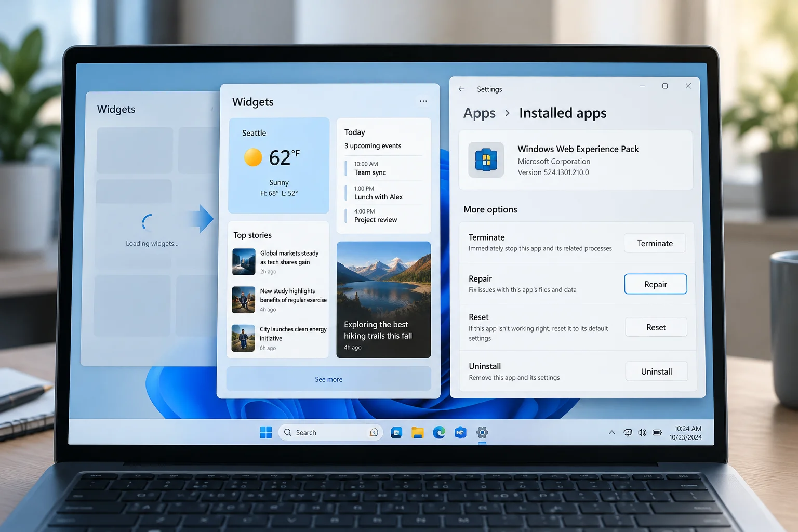Select the 'Lunch with Alex' calendar event
The height and width of the screenshot is (532, 798).
[x=383, y=193]
